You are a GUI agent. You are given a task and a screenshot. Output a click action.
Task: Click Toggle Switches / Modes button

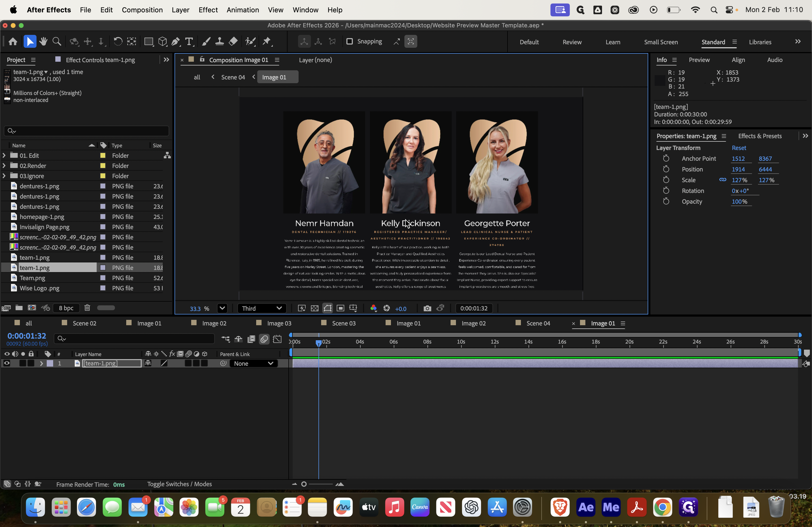click(179, 484)
